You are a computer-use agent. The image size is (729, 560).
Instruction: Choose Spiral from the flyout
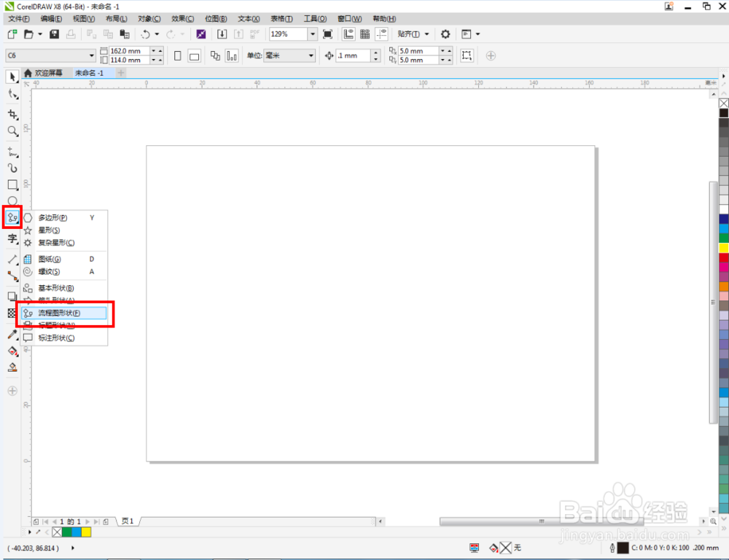coord(65,272)
